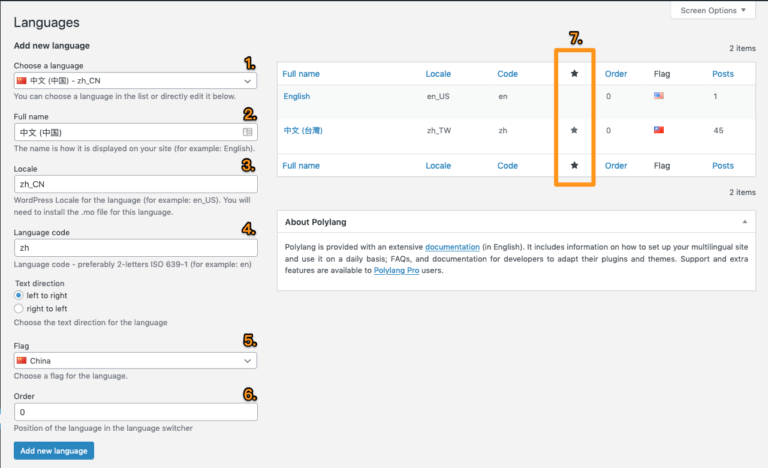Select the left to right text direction
The image size is (768, 468).
point(19,296)
